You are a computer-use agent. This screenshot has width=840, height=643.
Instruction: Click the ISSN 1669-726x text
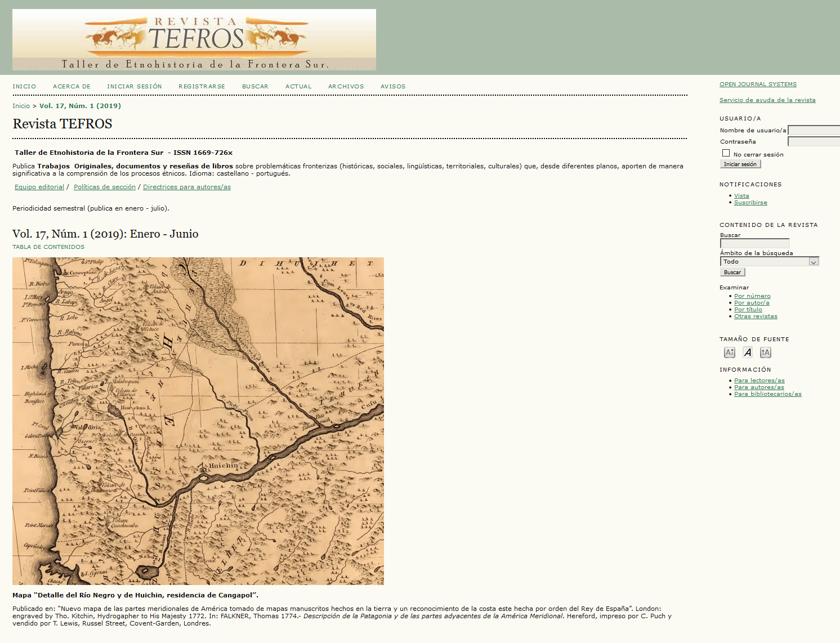click(x=203, y=153)
